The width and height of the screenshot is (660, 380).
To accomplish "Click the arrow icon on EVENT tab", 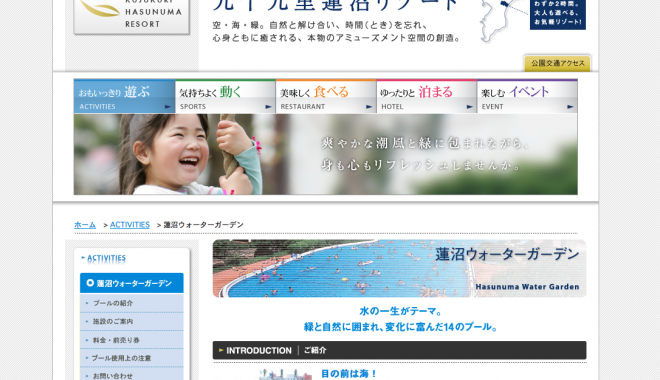I will pyautogui.click(x=570, y=107).
